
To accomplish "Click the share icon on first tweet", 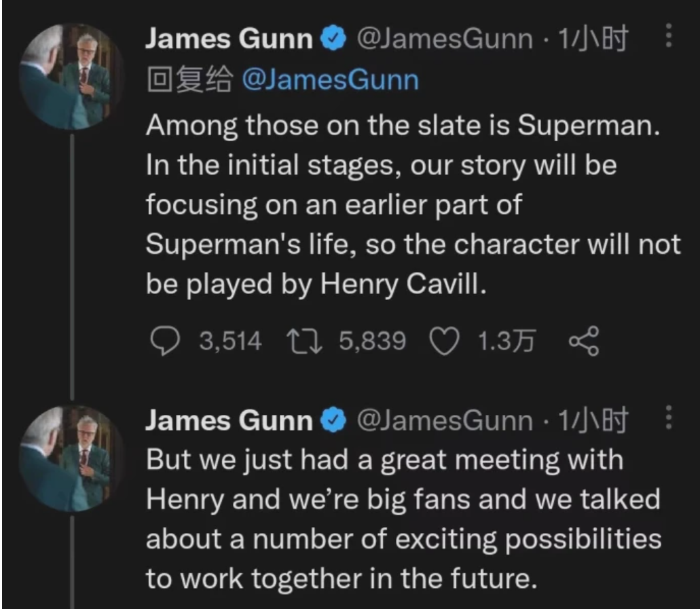I will pos(584,341).
